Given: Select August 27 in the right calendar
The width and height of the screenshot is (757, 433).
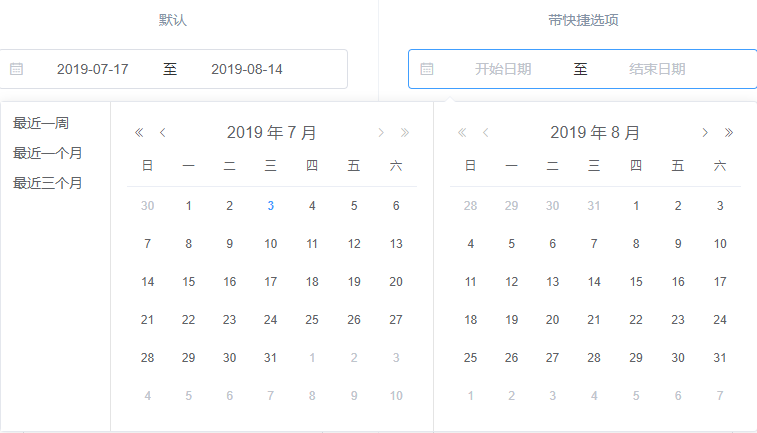Looking at the screenshot, I should (553, 358).
